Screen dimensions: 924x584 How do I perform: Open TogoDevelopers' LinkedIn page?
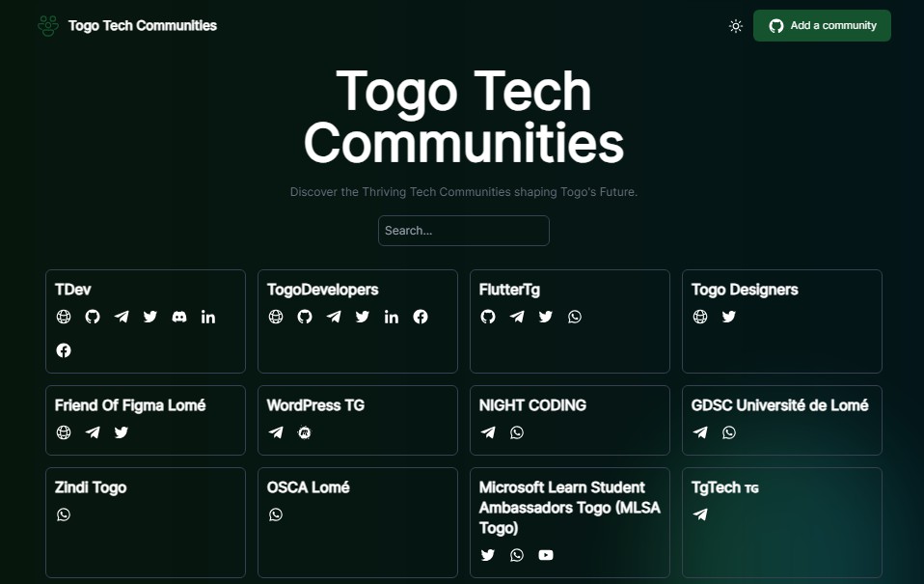coord(392,317)
